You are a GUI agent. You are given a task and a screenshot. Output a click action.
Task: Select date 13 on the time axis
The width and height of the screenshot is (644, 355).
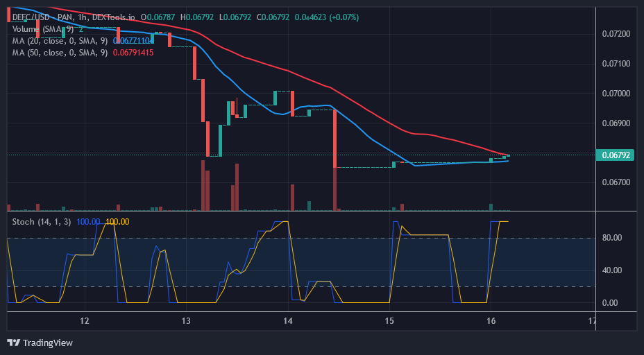point(186,321)
